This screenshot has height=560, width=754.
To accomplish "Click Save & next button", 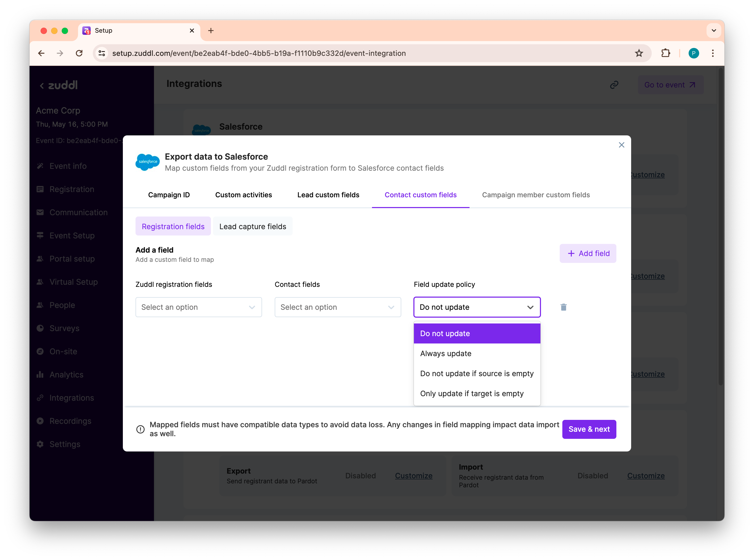I will [589, 429].
